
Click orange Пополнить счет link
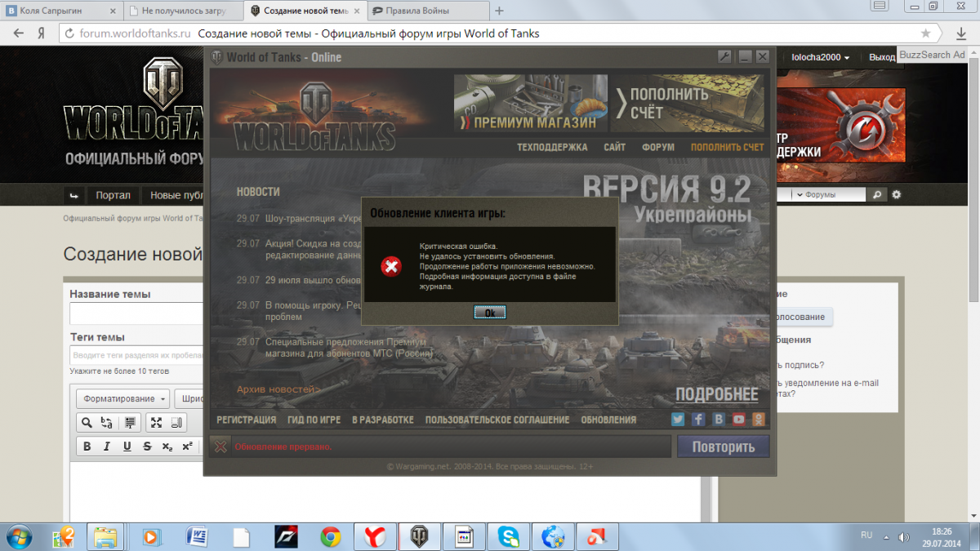click(x=728, y=148)
